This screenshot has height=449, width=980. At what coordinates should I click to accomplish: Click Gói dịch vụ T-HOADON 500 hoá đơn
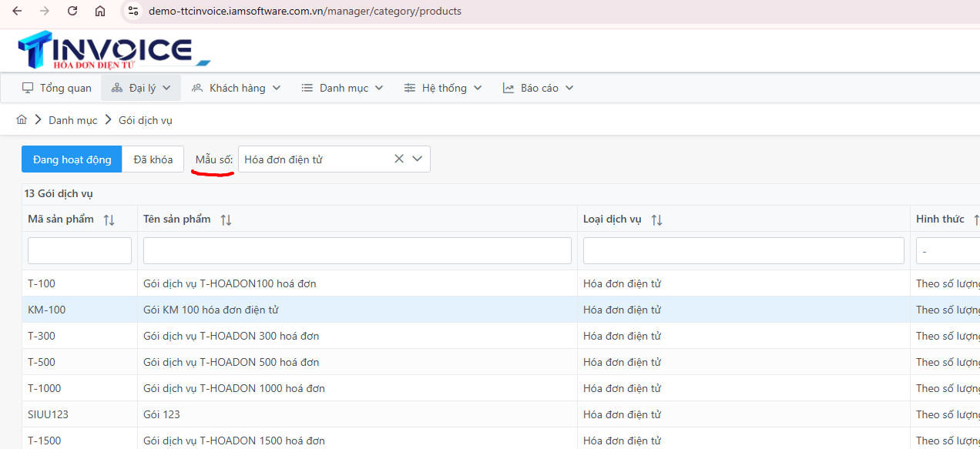(x=231, y=362)
